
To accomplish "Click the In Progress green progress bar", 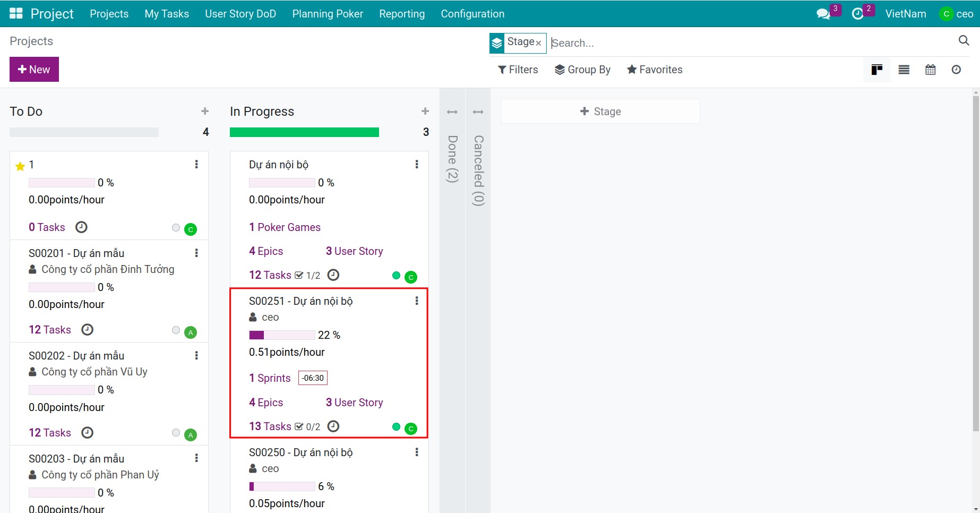I will point(304,132).
